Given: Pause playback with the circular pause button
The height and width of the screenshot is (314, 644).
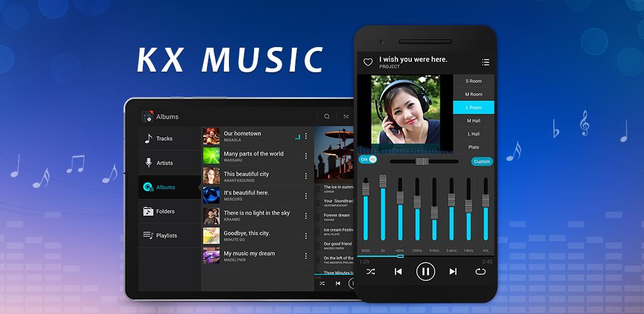Looking at the screenshot, I should (426, 271).
